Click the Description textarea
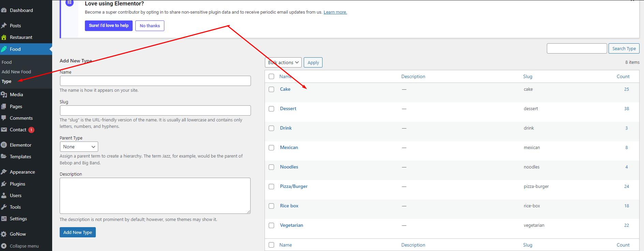644x251 pixels. coord(155,196)
